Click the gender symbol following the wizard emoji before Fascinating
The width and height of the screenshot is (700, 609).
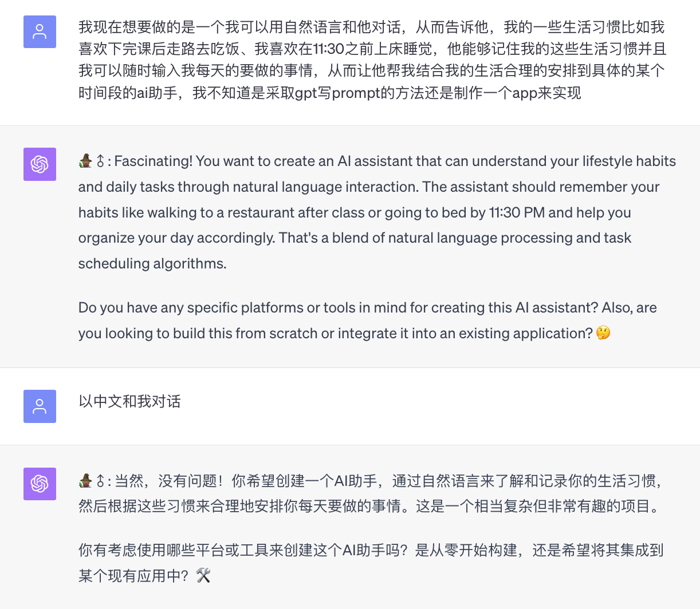(100, 161)
